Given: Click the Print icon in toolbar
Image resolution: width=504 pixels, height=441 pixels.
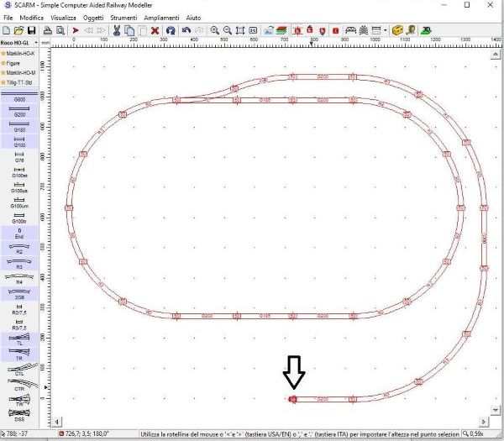Looking at the screenshot, I should [49, 30].
